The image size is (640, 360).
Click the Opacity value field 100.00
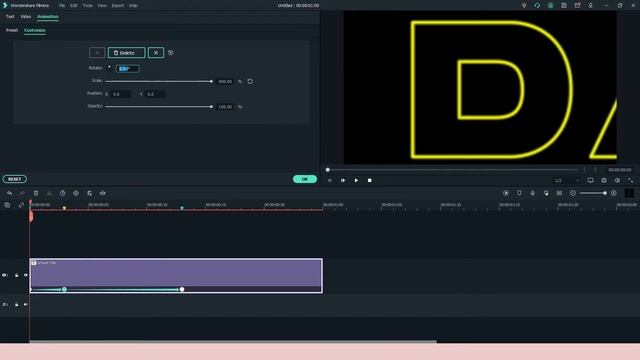coord(225,107)
